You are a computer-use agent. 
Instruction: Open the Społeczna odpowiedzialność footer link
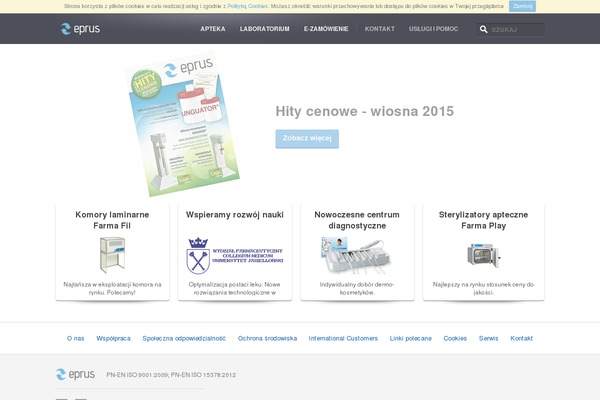(x=184, y=338)
